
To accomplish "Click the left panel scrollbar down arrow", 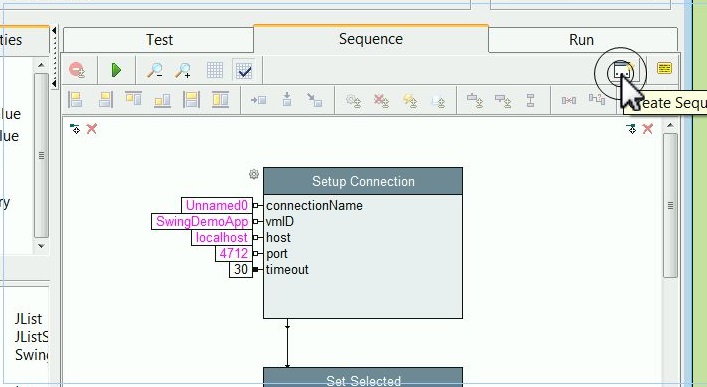I will pyautogui.click(x=41, y=246).
